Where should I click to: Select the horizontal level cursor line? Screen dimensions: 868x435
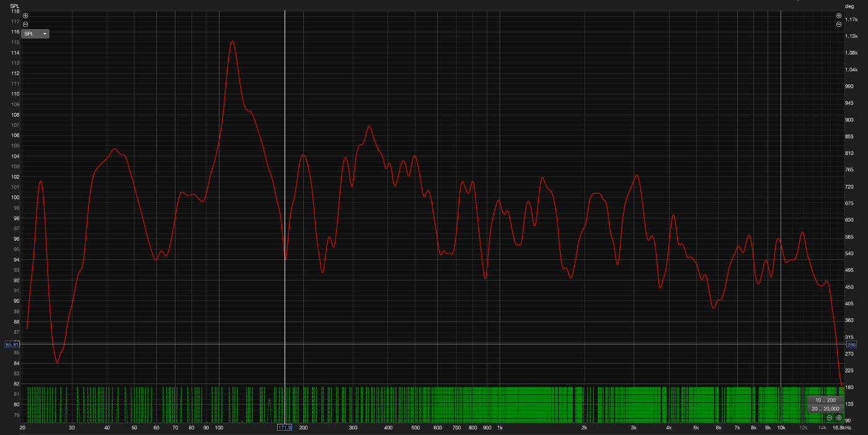(x=434, y=344)
